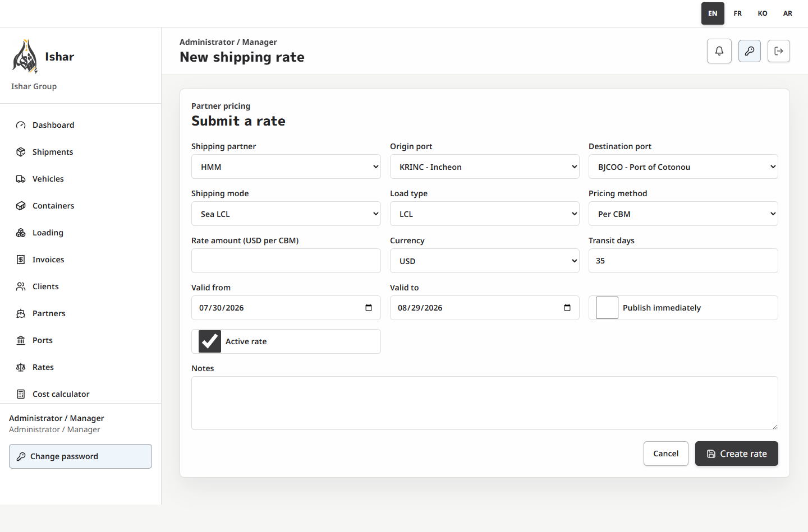The image size is (808, 532).
Task: Go to Dashboard menu item
Action: (81, 125)
